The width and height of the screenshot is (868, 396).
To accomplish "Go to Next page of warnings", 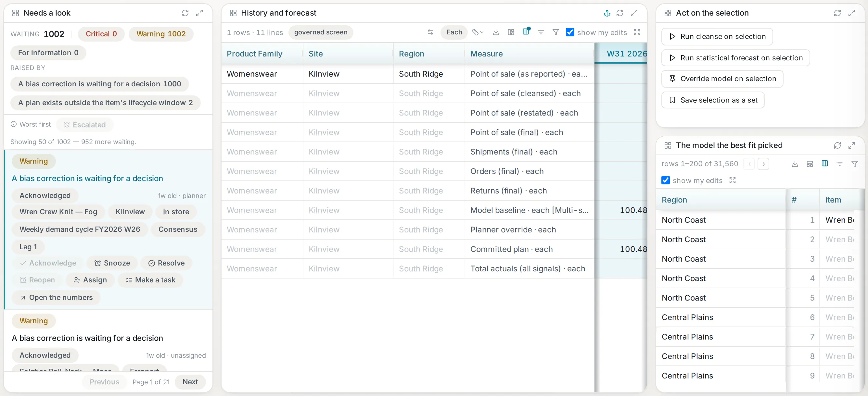I will click(190, 382).
